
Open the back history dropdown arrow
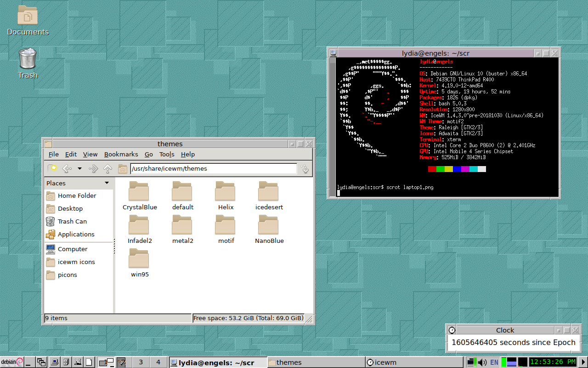point(79,168)
